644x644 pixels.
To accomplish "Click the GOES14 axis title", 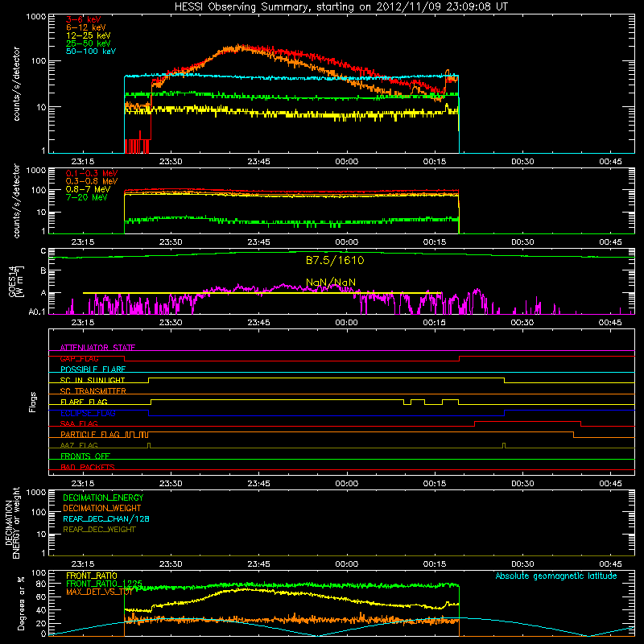I will [14, 282].
